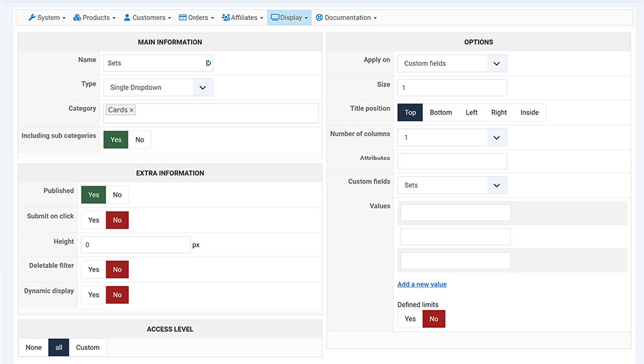Turn on Defined limits with Yes
The height and width of the screenshot is (364, 644).
410,318
